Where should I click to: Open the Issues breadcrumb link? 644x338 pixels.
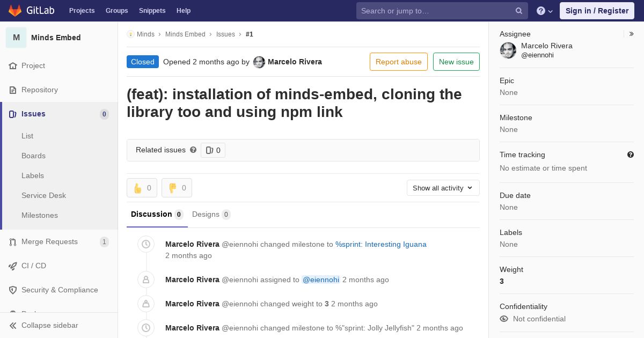225,34
